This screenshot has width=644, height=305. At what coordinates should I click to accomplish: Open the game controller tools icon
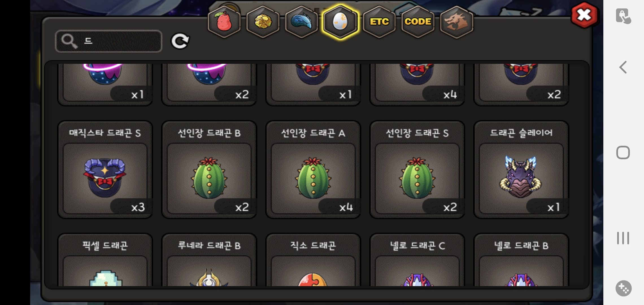click(623, 288)
